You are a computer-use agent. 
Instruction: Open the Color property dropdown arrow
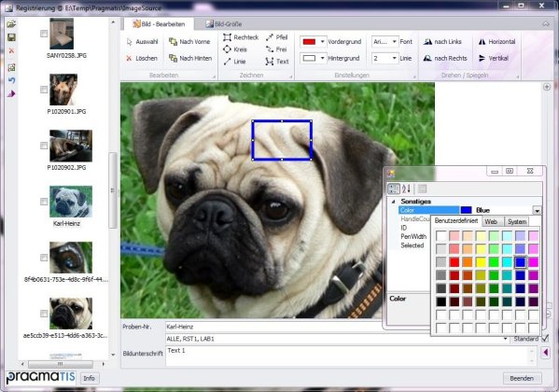pyautogui.click(x=537, y=210)
